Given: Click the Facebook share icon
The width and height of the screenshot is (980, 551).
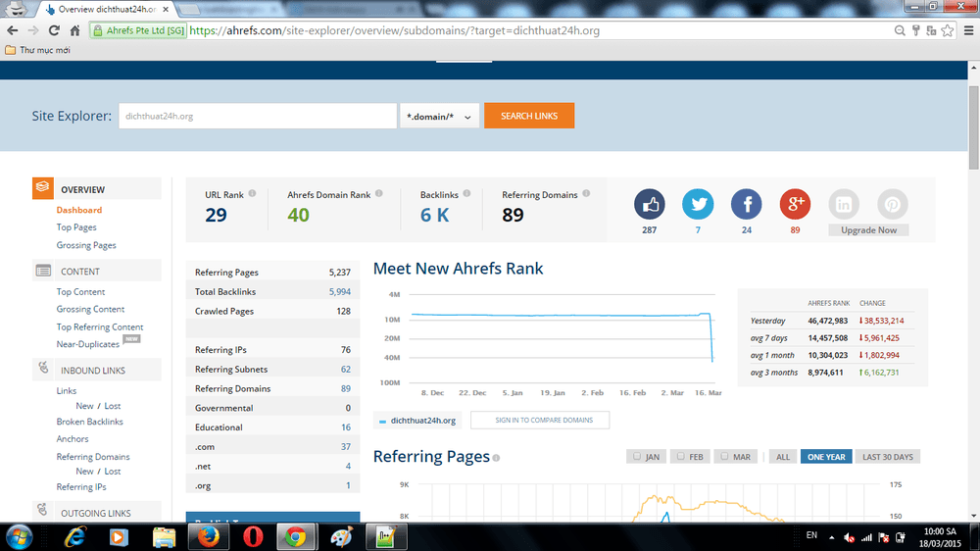Looking at the screenshot, I should (x=746, y=204).
